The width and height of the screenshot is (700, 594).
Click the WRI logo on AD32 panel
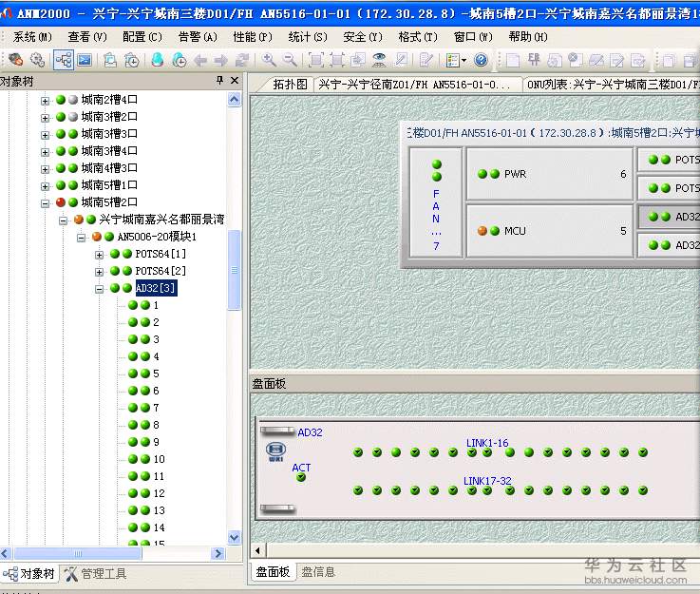coord(275,451)
